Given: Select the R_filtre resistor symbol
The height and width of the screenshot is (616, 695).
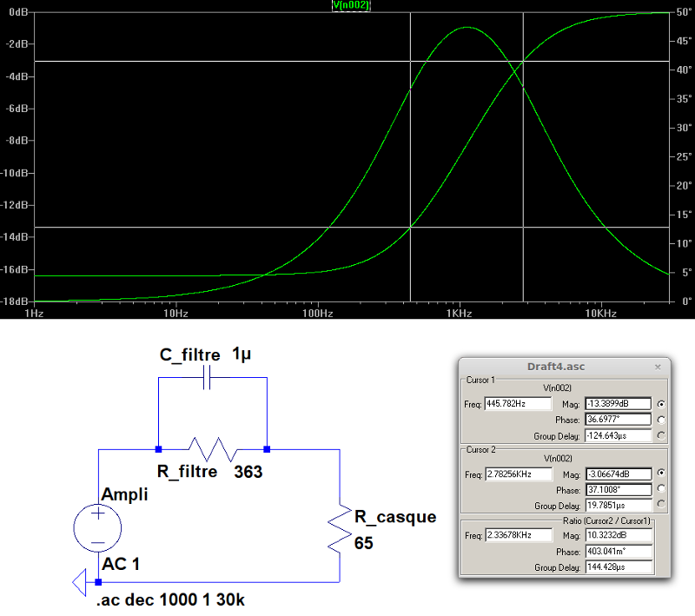Looking at the screenshot, I should click(213, 449).
